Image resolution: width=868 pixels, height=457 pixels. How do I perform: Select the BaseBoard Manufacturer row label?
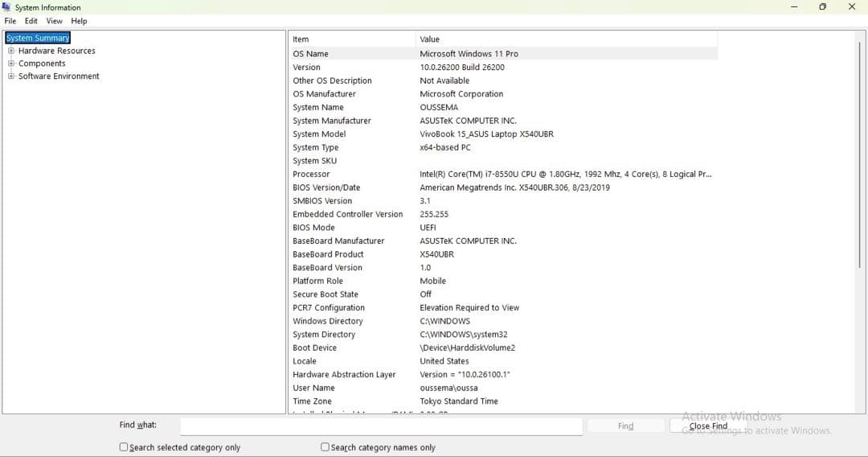338,241
